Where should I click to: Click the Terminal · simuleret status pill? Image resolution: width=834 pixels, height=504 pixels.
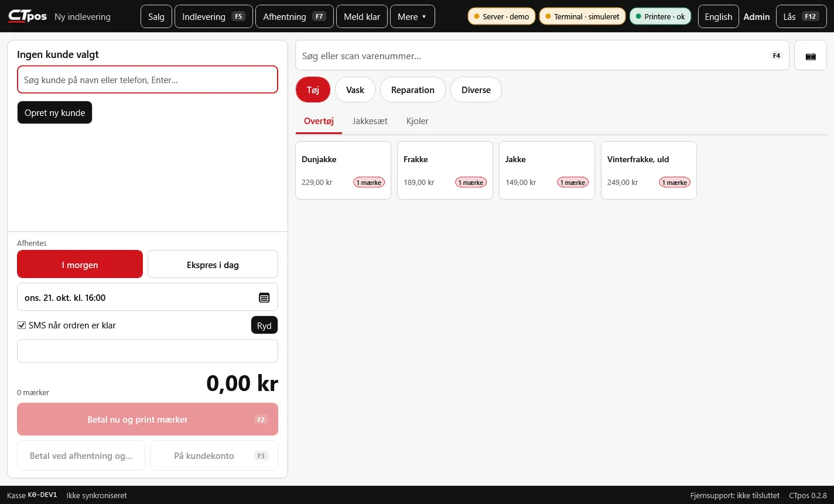[x=582, y=16]
